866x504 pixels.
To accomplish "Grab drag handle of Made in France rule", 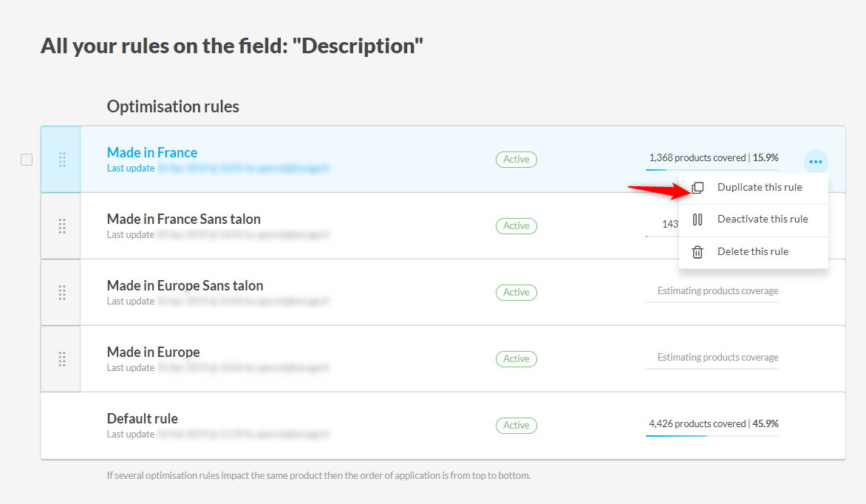I will click(61, 160).
